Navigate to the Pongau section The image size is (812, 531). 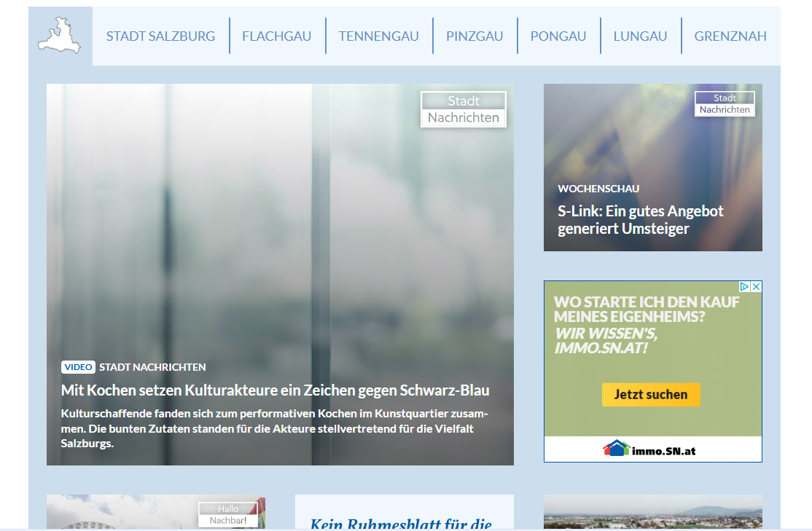click(x=558, y=36)
